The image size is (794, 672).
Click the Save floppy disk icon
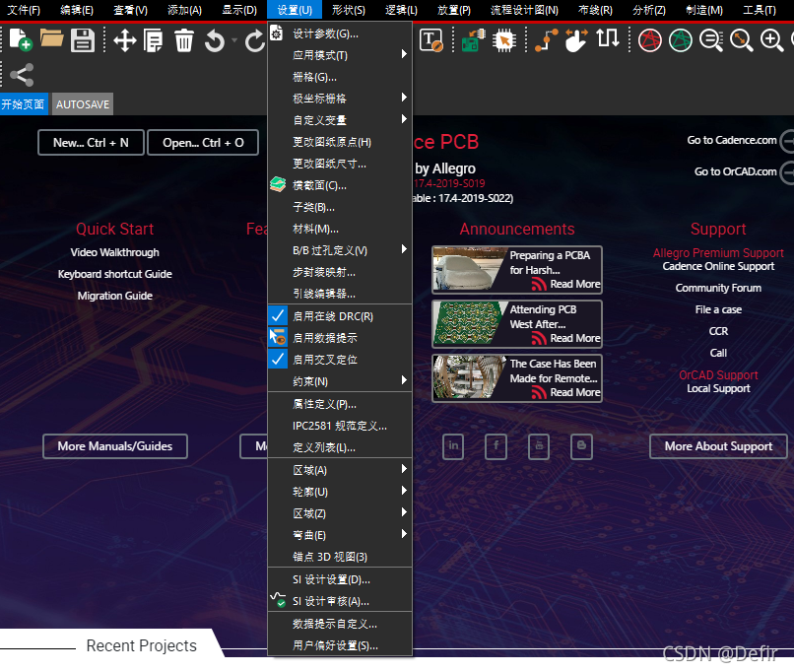click(x=83, y=40)
